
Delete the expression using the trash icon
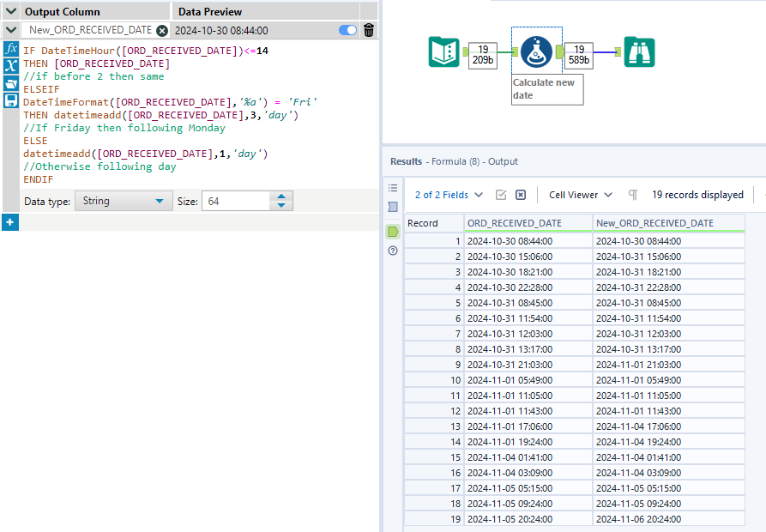click(x=368, y=29)
